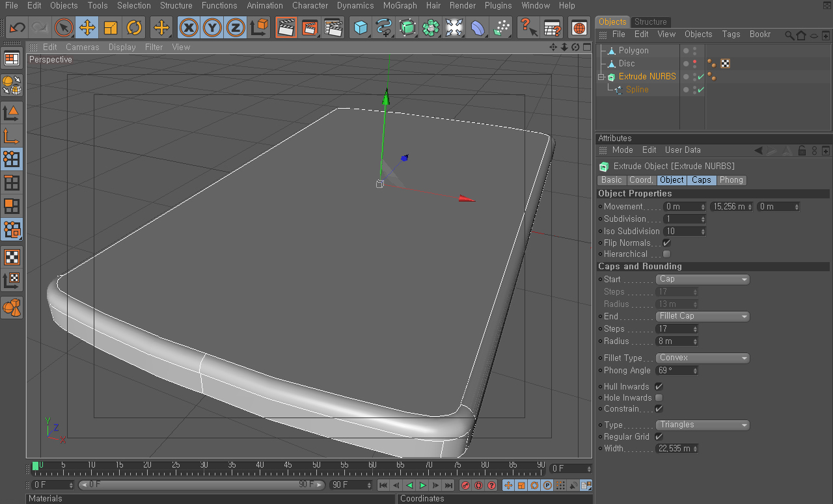Click the Record keyframe button
Image resolution: width=833 pixels, height=504 pixels.
point(465,485)
